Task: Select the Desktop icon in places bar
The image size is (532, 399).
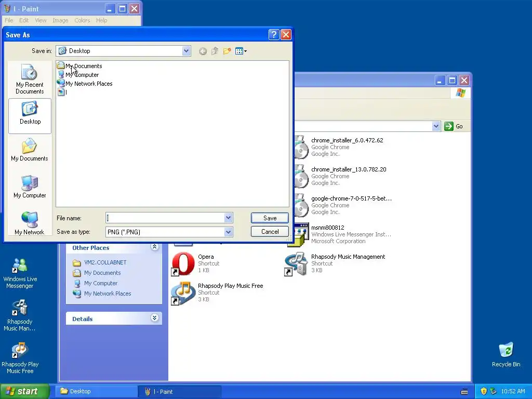Action: click(x=30, y=116)
